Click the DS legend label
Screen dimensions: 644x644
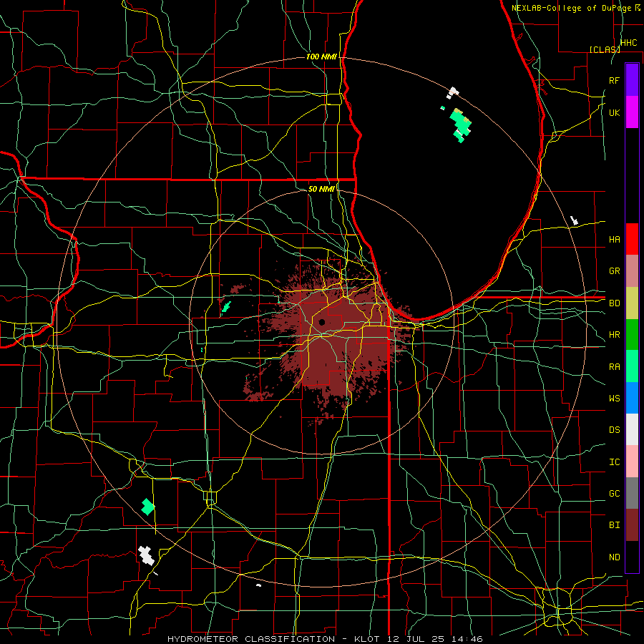(x=614, y=430)
